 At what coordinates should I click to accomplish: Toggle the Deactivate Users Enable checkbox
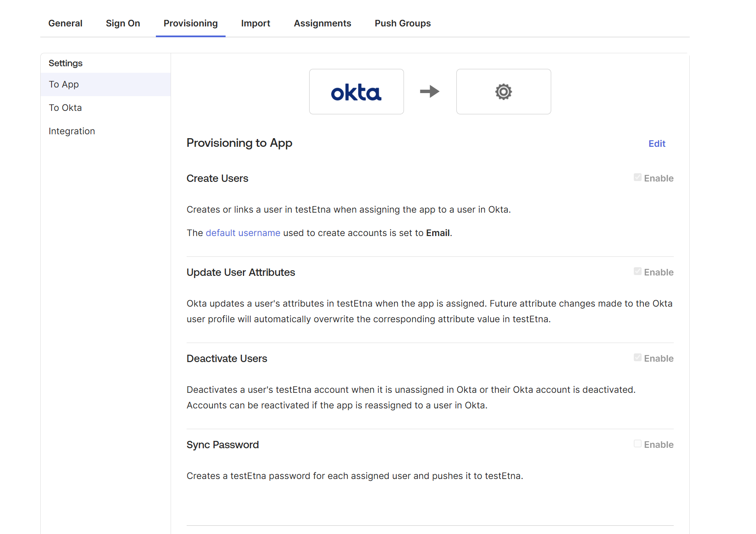point(637,357)
